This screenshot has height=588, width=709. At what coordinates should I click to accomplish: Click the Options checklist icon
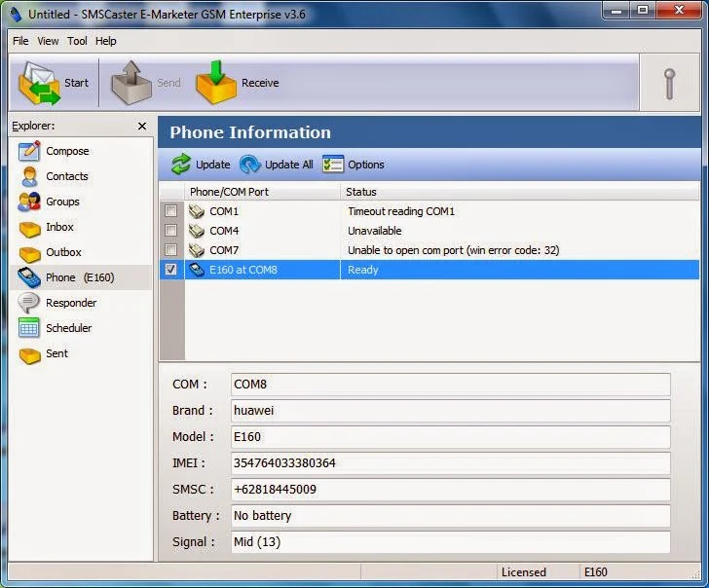[333, 165]
